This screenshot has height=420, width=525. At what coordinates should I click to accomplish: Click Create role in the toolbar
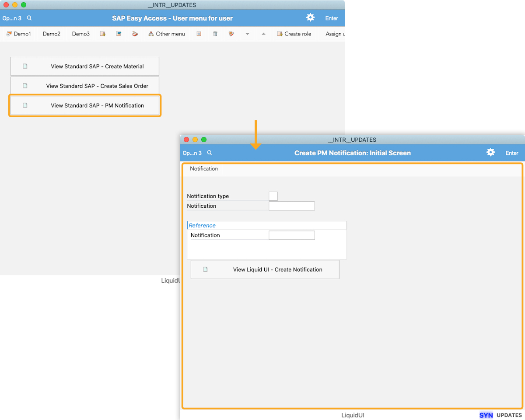click(x=294, y=34)
